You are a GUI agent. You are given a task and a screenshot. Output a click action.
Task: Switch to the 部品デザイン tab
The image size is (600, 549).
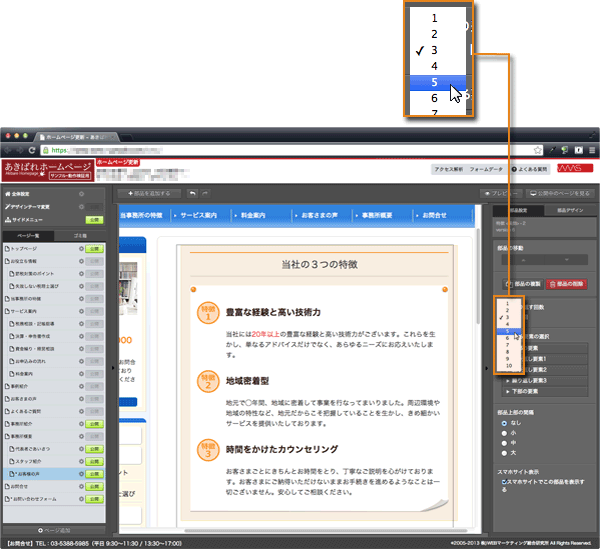coord(570,210)
